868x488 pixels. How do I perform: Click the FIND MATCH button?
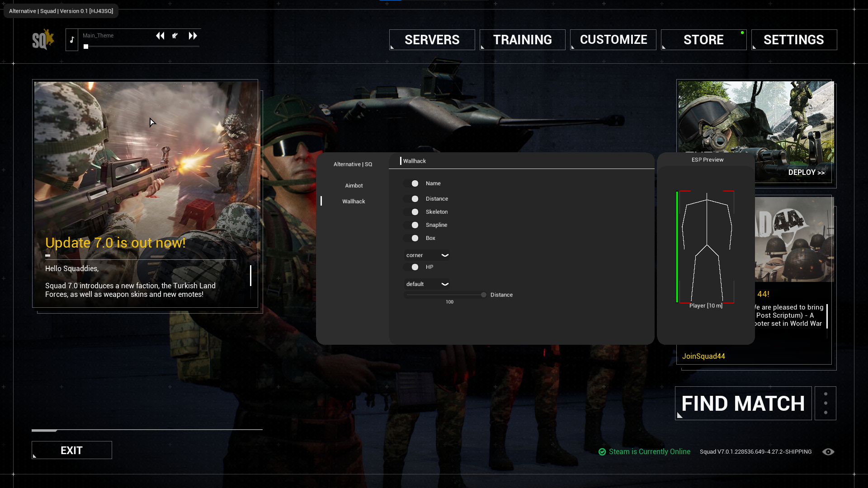(x=743, y=404)
